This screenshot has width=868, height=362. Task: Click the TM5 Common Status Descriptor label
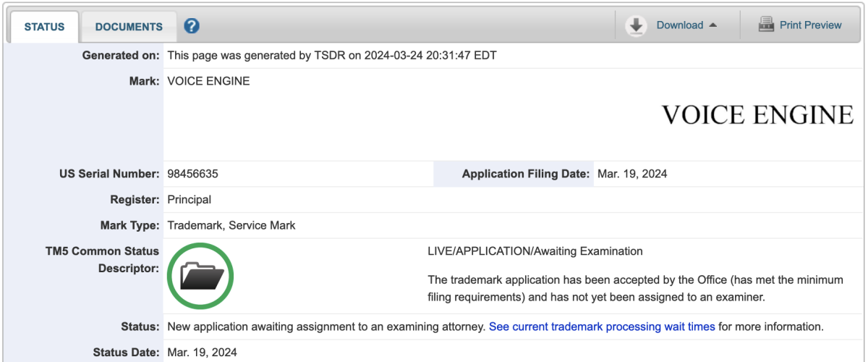click(102, 260)
